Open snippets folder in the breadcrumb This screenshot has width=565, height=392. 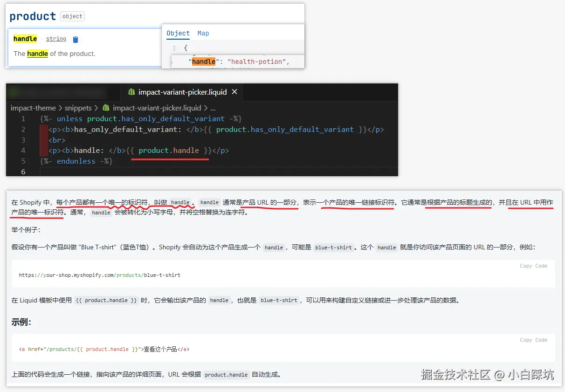pos(78,108)
